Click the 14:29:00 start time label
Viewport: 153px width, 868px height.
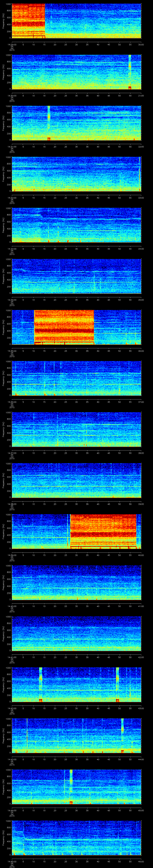[12, 44]
